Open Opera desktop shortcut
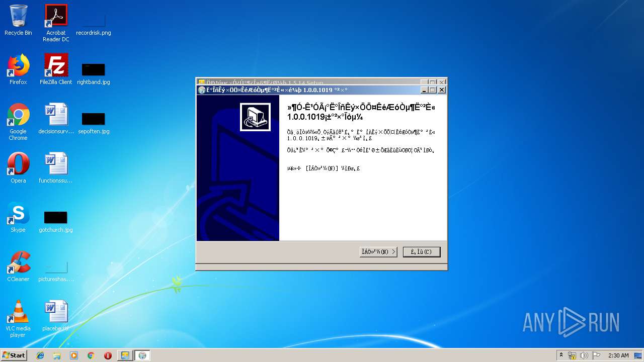The height and width of the screenshot is (362, 644). click(18, 168)
